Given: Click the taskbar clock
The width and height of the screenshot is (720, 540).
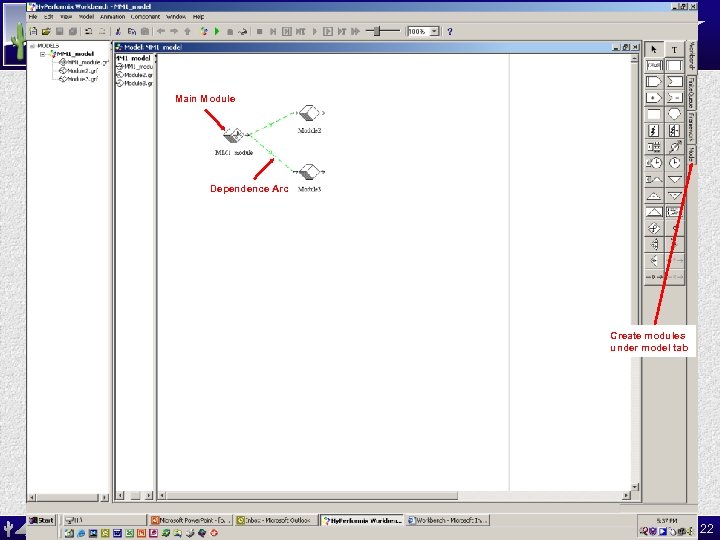Looking at the screenshot, I should 666,521.
